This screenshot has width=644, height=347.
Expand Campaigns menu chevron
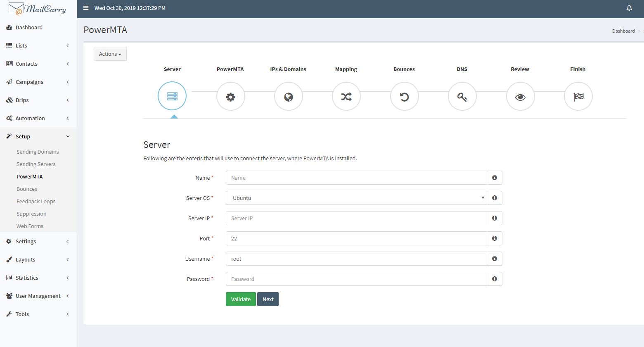68,82
